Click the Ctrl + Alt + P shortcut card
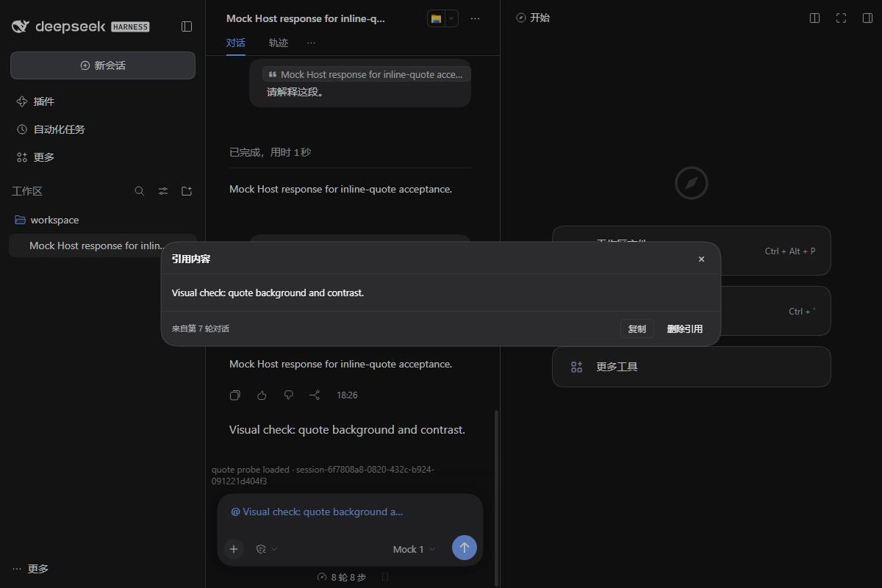This screenshot has height=588, width=882. (775, 251)
